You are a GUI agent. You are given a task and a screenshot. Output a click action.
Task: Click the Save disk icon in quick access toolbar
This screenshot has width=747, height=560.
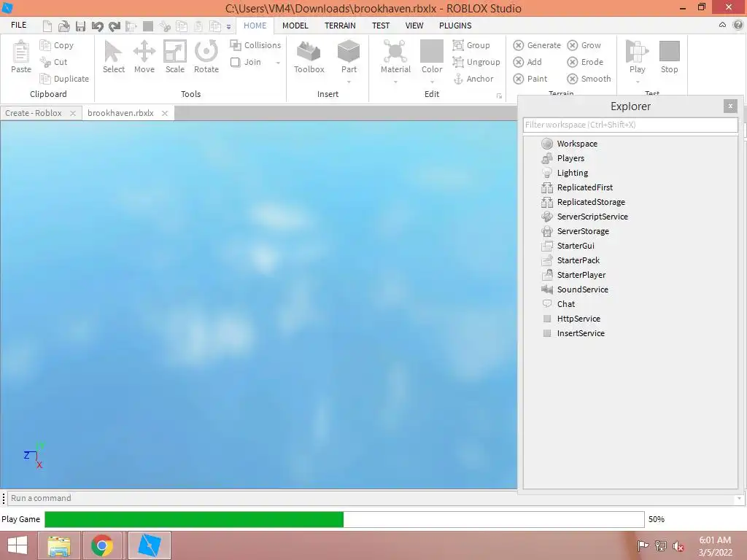[80, 26]
